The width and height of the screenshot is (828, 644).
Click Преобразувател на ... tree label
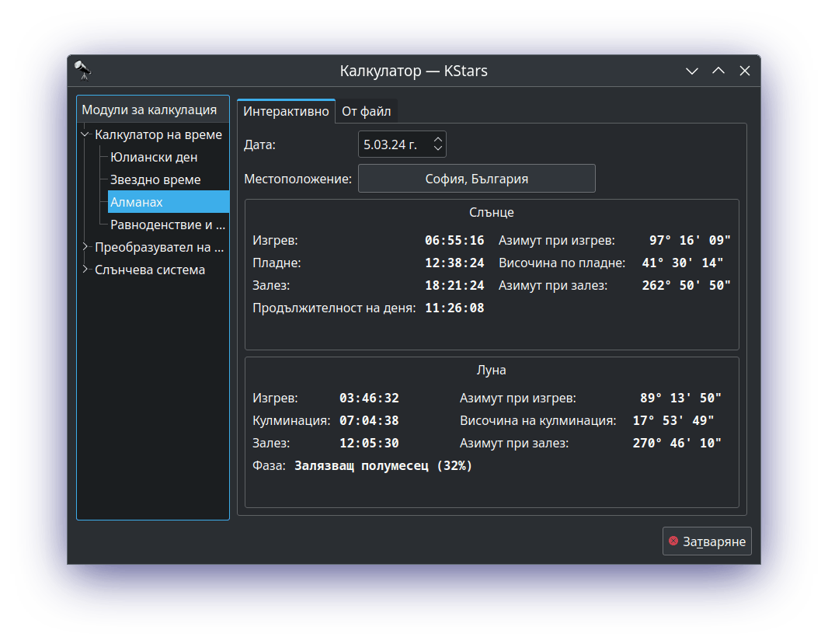158,248
